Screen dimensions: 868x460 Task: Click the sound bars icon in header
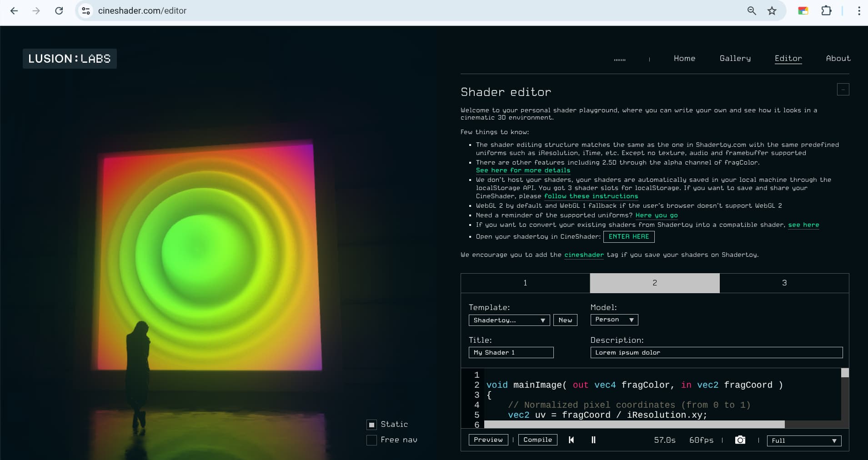coord(620,59)
